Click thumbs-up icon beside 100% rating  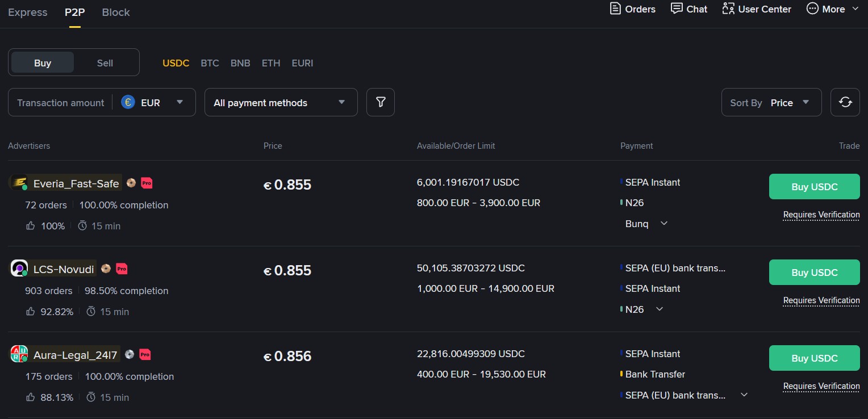coord(31,225)
